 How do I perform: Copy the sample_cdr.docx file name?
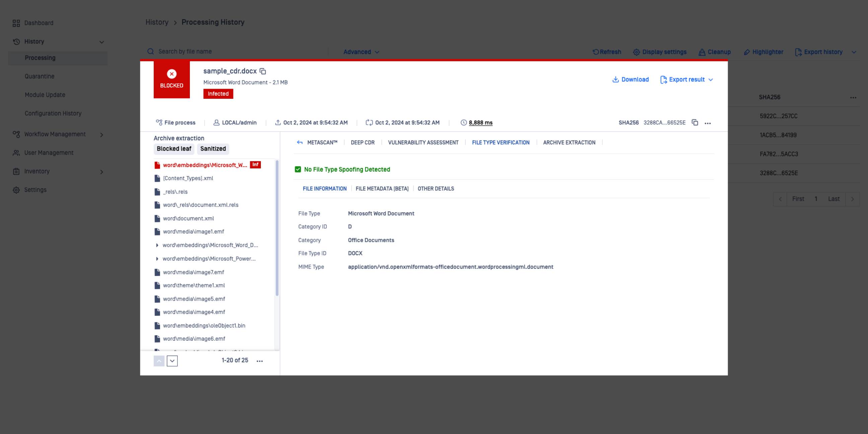pos(263,71)
